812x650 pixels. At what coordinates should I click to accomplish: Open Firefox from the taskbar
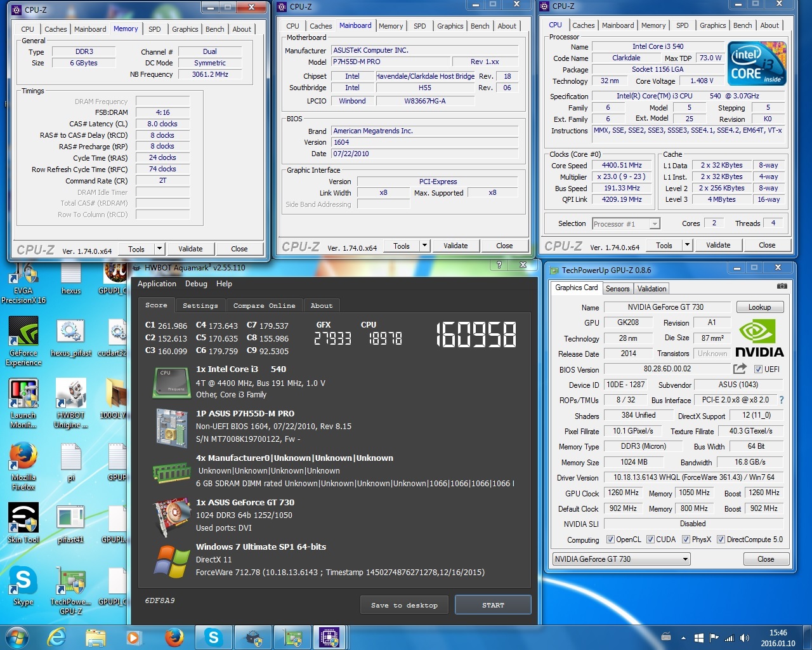(174, 637)
